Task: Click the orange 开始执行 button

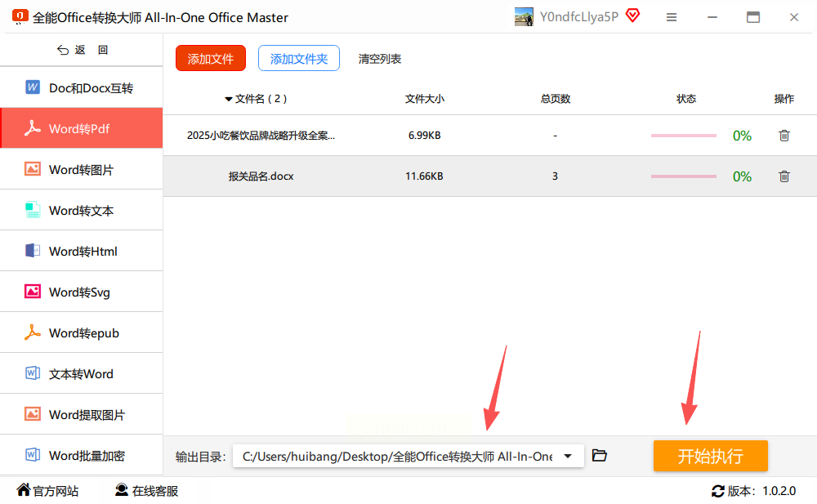Action: coord(710,456)
